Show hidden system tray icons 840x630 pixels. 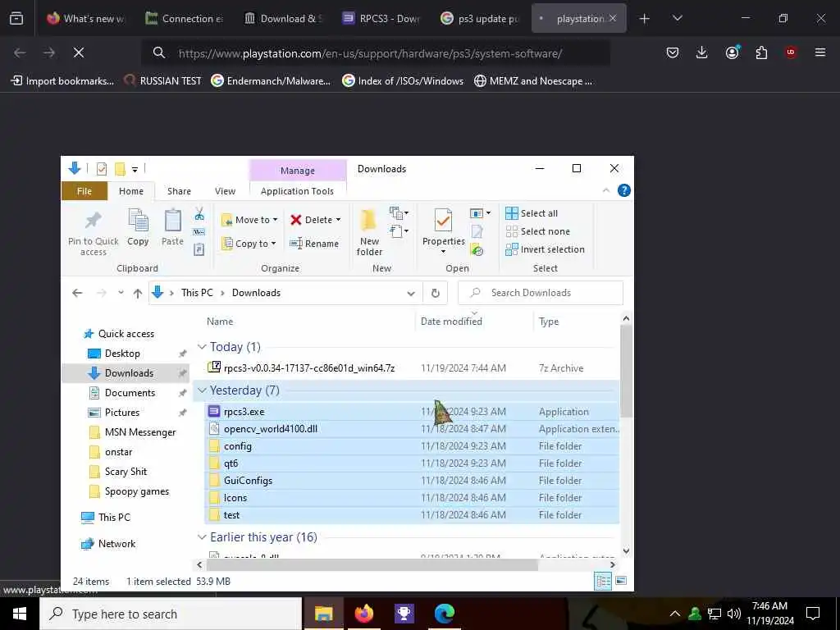coord(675,614)
